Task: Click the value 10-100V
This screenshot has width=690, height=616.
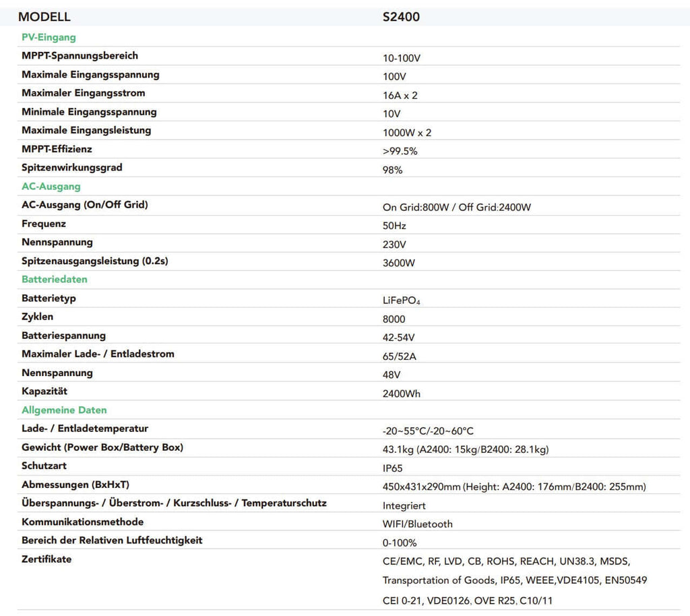Action: pyautogui.click(x=402, y=58)
